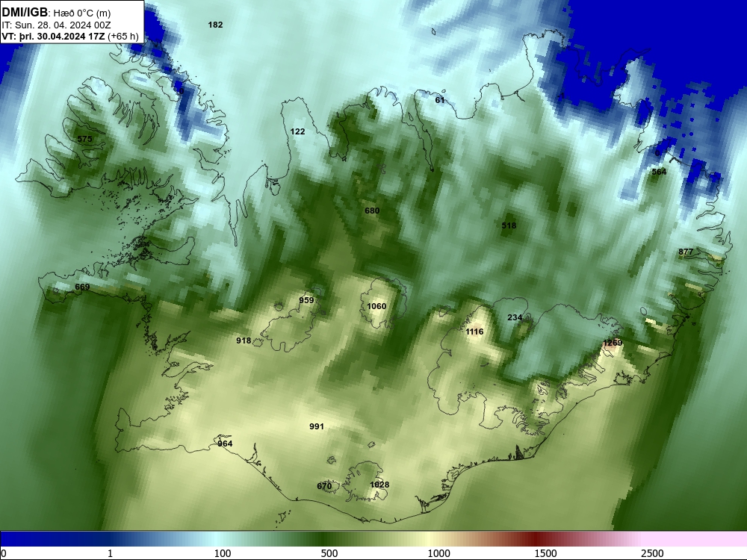Click the value 1269 in the southeast

pos(613,343)
